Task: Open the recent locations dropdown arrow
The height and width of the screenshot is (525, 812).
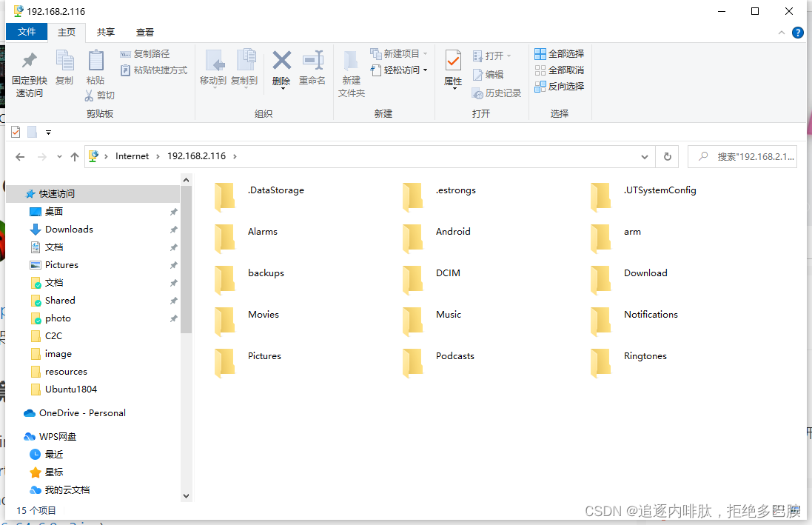Action: click(59, 156)
